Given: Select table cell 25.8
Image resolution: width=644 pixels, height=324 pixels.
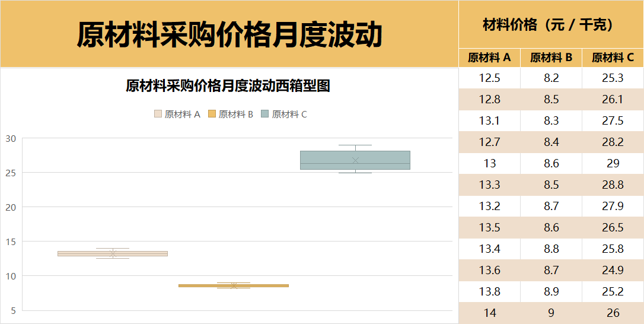Looking at the screenshot, I should click(613, 249).
